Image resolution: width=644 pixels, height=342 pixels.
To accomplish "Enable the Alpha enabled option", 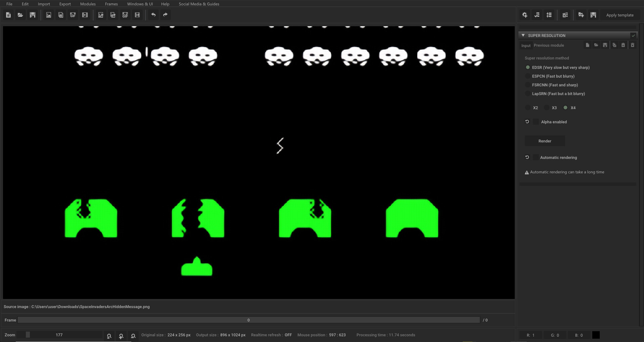I will point(536,122).
